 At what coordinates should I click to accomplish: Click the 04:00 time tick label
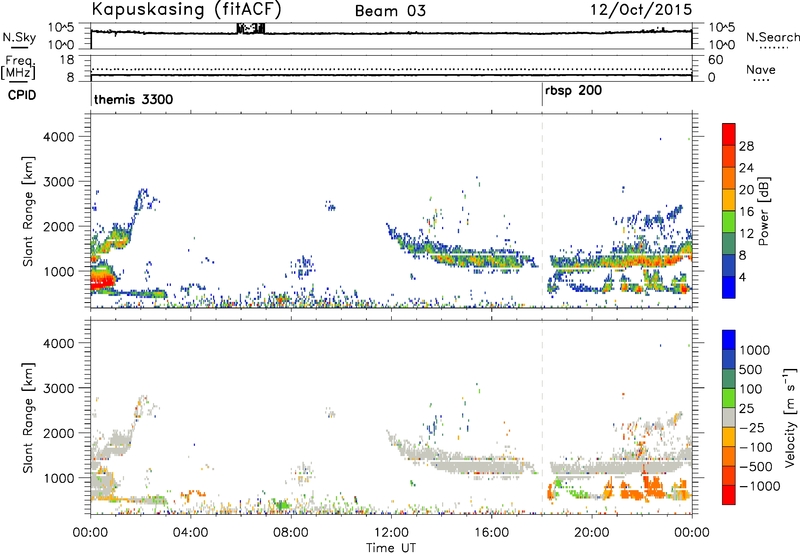pyautogui.click(x=191, y=532)
